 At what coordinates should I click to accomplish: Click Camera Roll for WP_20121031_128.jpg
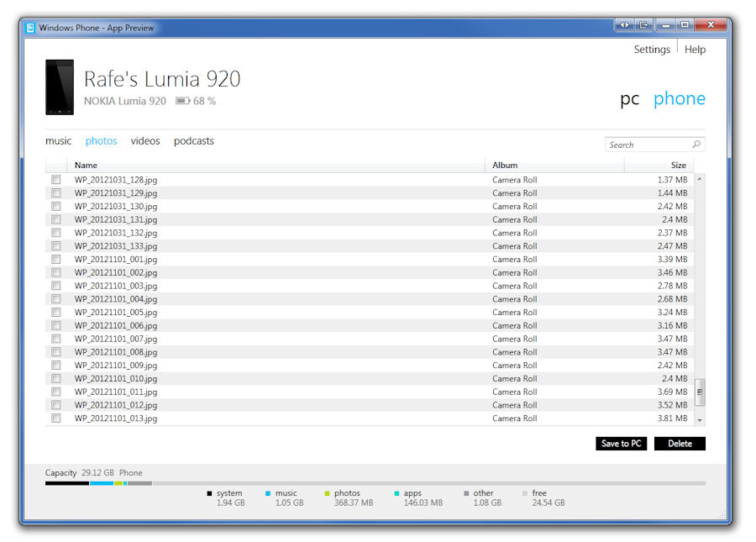click(x=514, y=180)
